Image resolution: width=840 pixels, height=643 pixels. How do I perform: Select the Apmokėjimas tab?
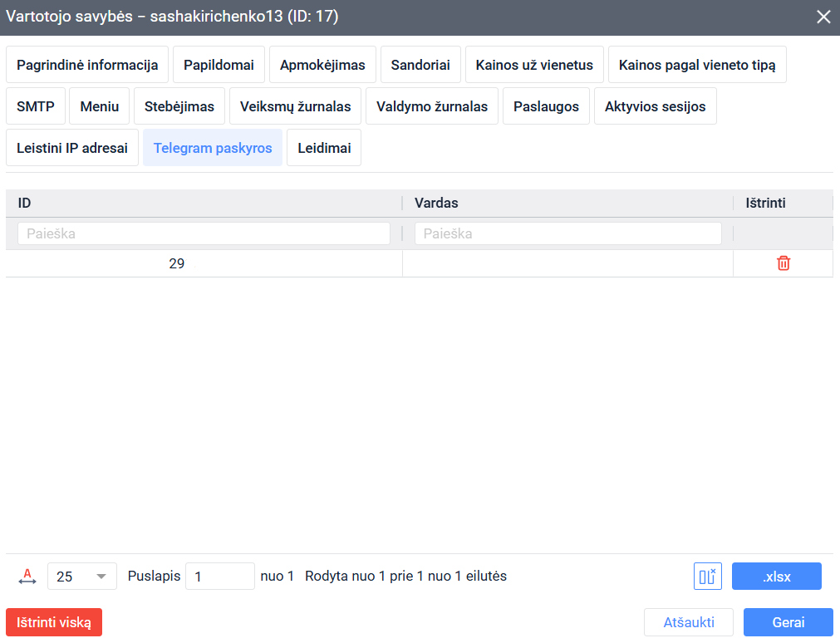click(322, 65)
